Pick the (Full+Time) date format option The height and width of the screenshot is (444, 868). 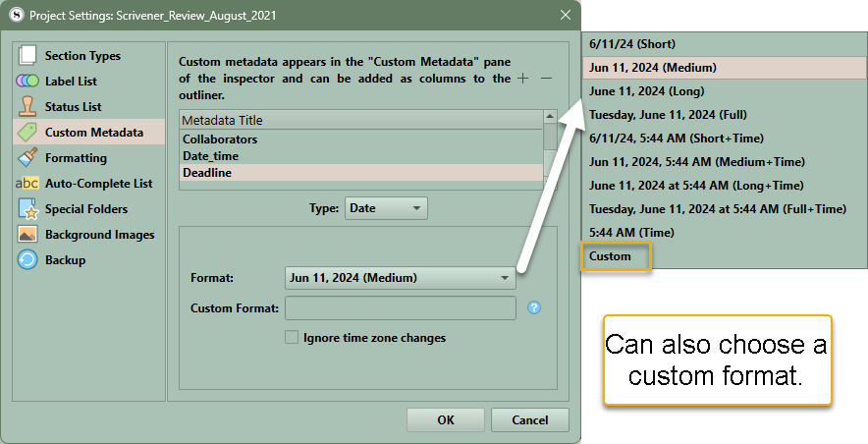click(724, 208)
